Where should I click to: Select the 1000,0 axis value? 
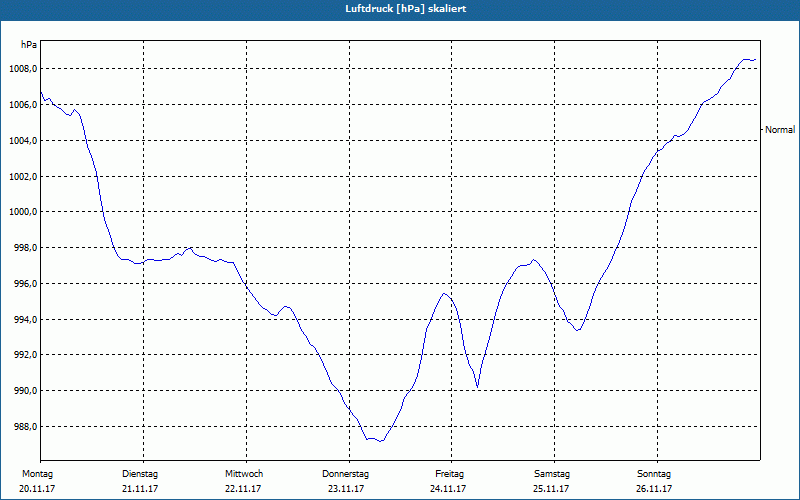click(x=23, y=212)
